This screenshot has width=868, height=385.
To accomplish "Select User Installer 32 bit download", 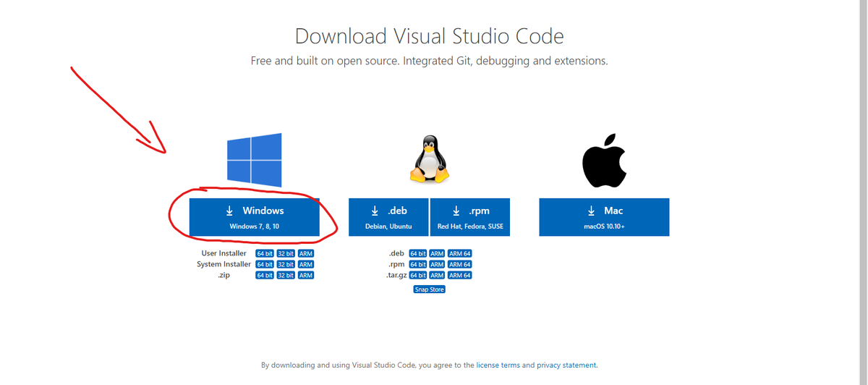I will click(x=286, y=253).
